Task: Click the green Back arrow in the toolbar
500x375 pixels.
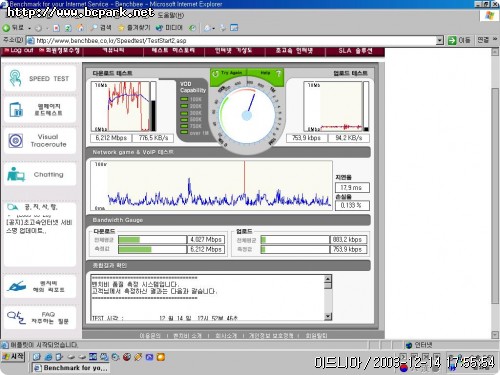Action: 6,28
